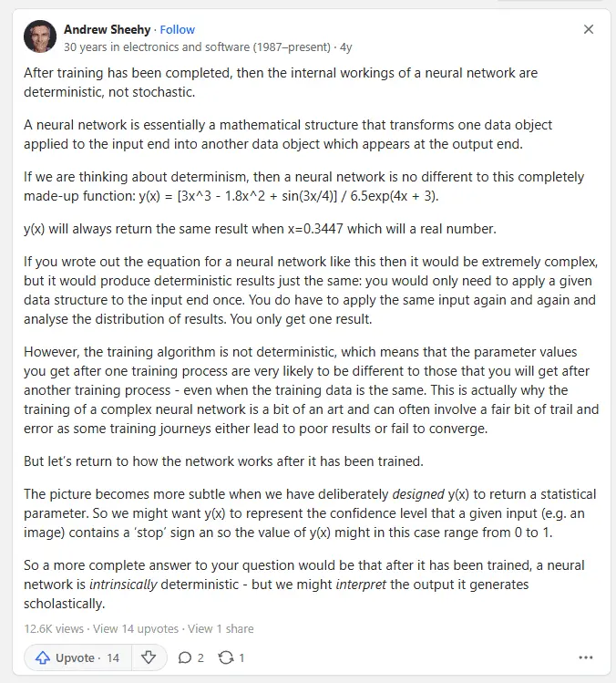616x683 pixels.
Task: Follow Andrew Sheehy
Action: click(178, 29)
